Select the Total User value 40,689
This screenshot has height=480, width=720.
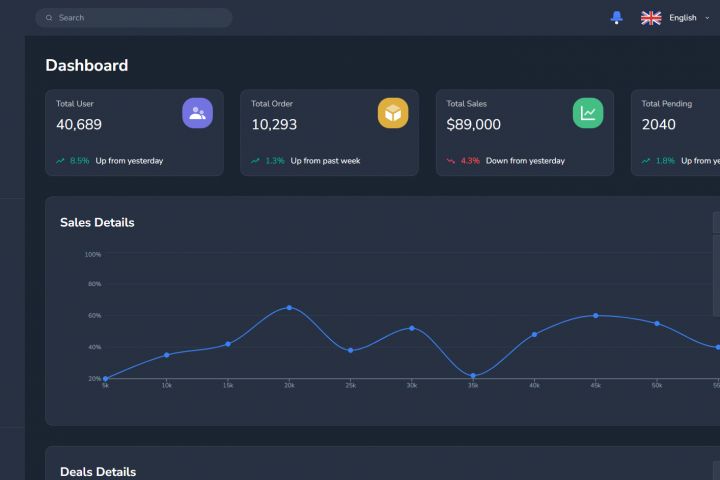click(x=79, y=124)
